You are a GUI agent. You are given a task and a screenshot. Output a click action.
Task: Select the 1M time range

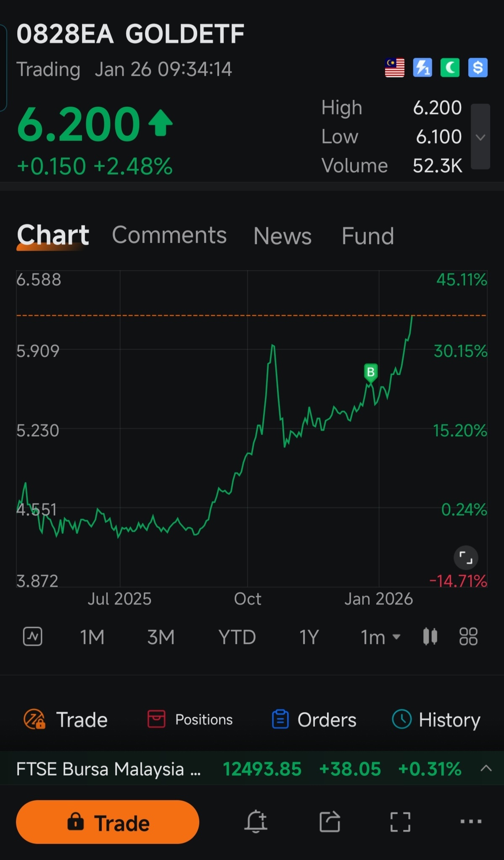point(92,637)
